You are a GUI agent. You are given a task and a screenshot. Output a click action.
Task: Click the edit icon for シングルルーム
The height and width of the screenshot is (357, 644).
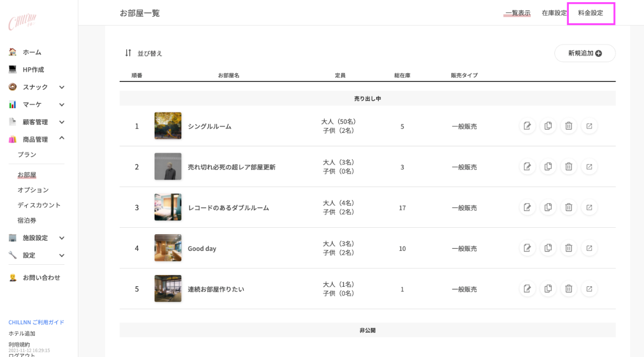(x=528, y=126)
